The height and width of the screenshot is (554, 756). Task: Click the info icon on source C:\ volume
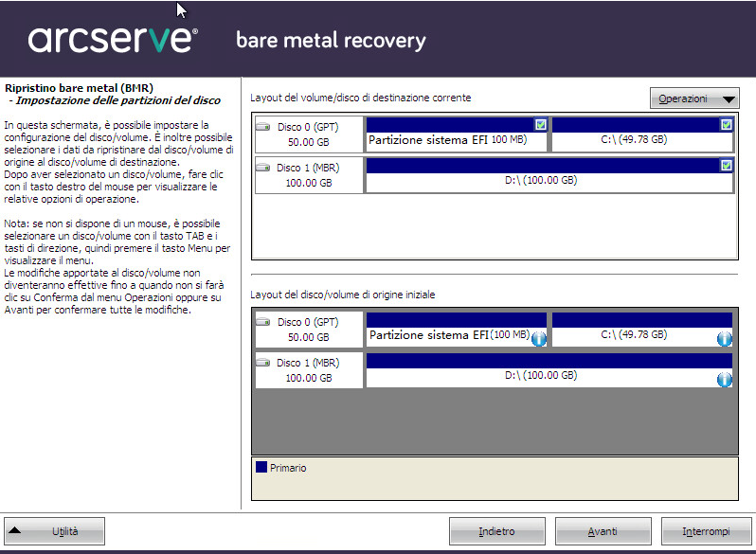(725, 339)
